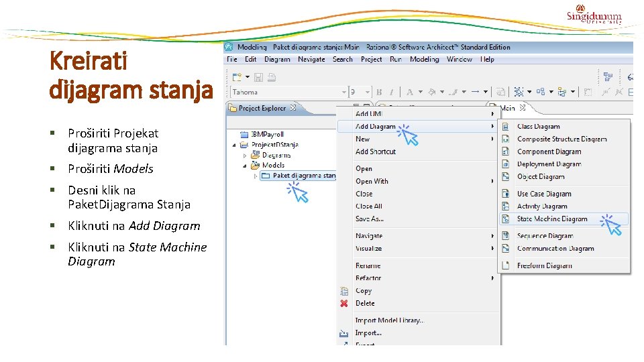Click Close All menu entry
The width and height of the screenshot is (644, 362).
pos(418,206)
